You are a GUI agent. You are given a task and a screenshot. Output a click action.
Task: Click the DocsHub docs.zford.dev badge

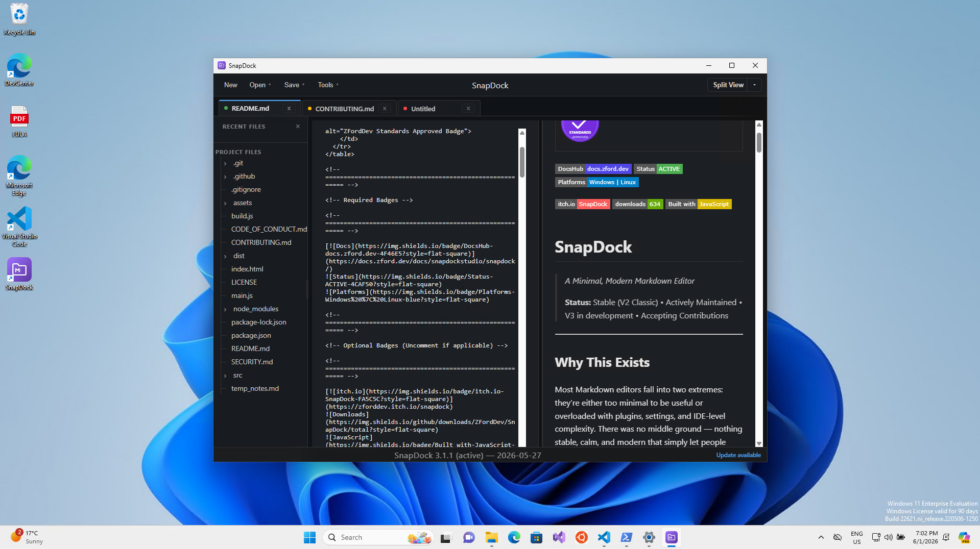coord(593,169)
